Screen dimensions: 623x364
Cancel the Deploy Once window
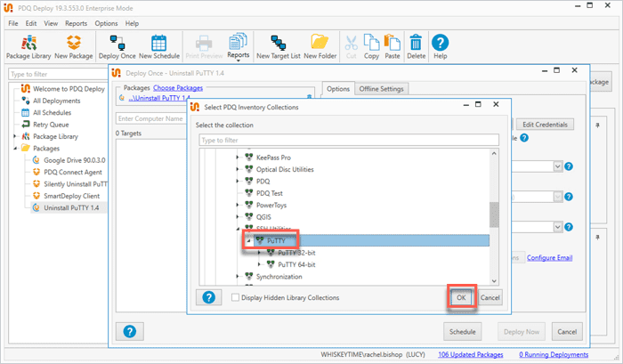click(x=567, y=332)
